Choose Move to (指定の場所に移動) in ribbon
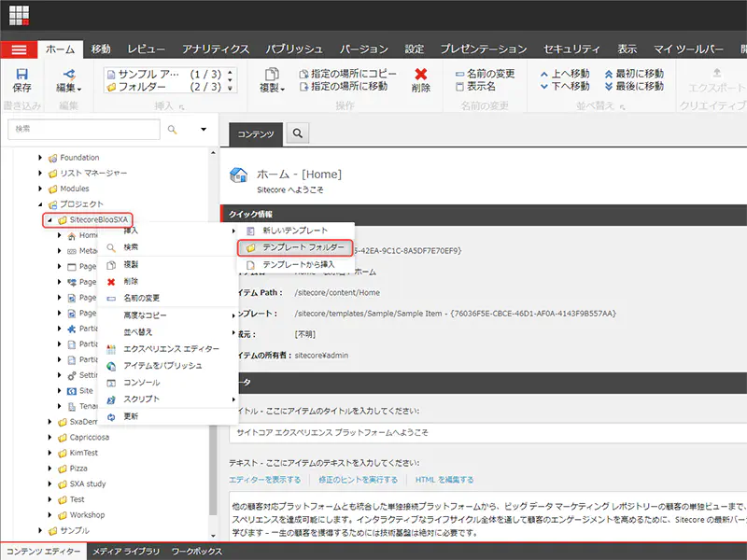Screen dimensions: 747x560 click(343, 86)
